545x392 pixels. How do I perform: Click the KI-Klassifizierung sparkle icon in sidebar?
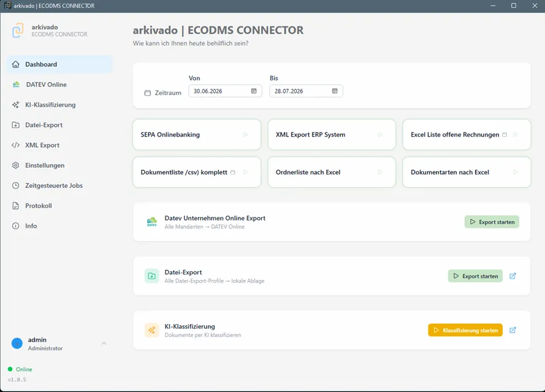16,105
